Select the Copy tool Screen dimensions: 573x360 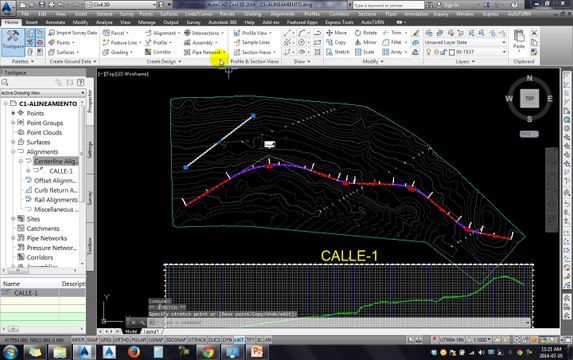click(x=336, y=42)
